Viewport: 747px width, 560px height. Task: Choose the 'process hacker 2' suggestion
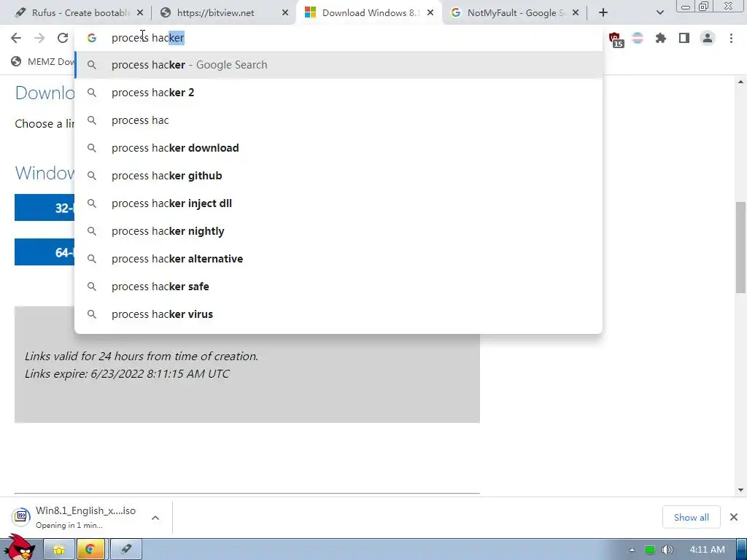tap(338, 93)
